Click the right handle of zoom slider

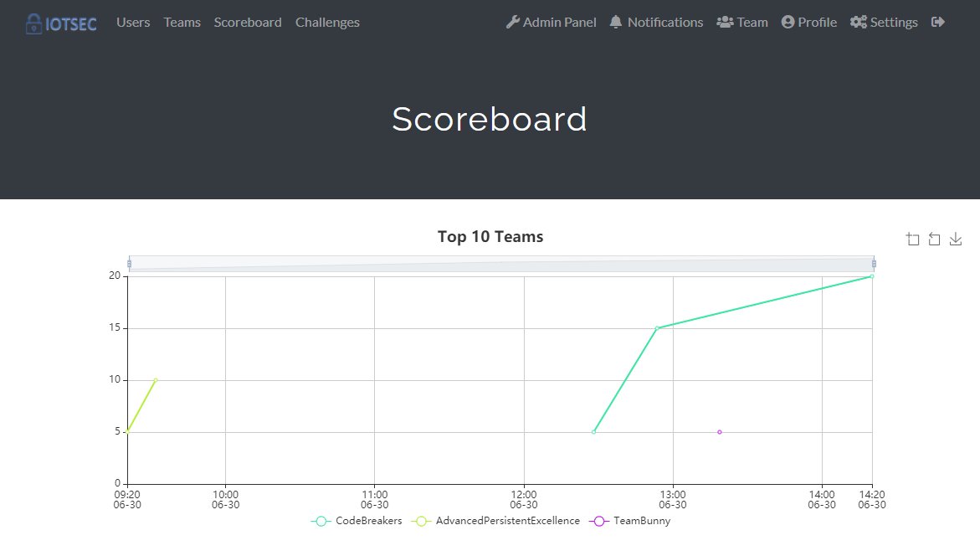coord(874,264)
